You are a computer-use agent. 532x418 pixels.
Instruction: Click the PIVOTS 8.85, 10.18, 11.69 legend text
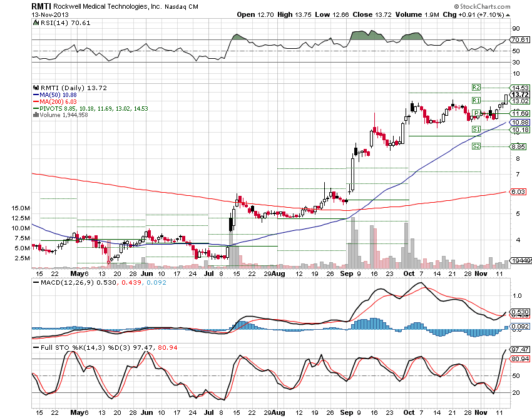point(94,109)
